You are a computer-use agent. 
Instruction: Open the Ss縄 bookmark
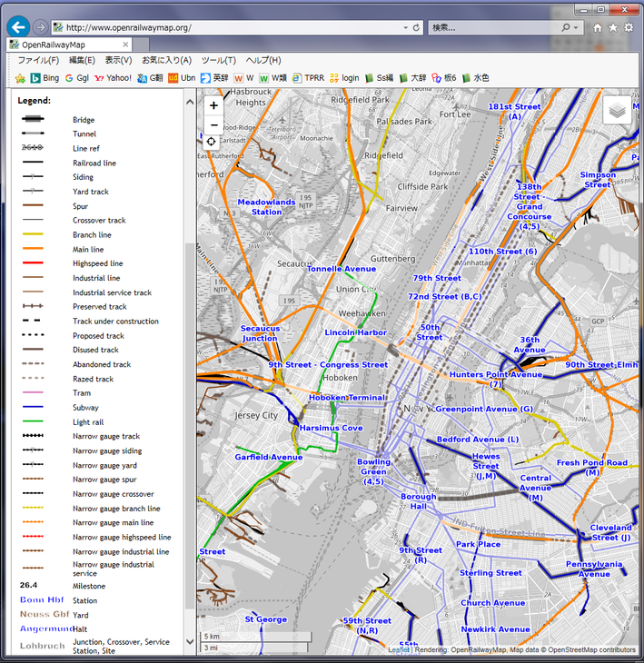pyautogui.click(x=380, y=78)
